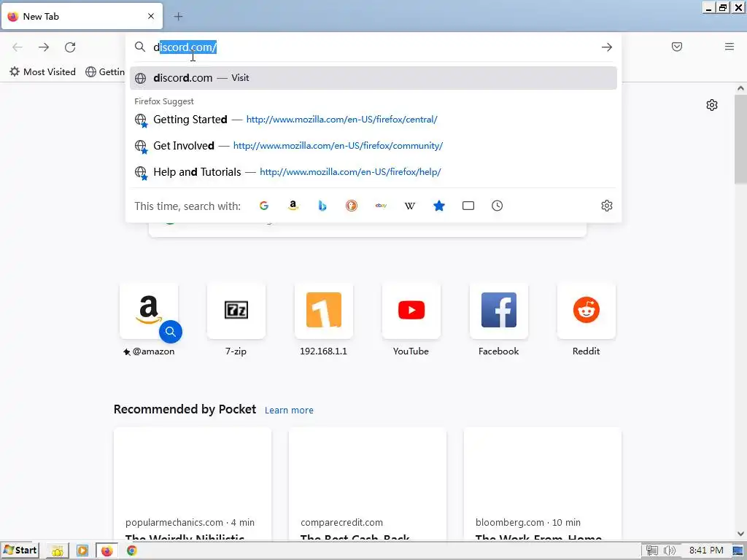Click the Firefox taskbar button
The height and width of the screenshot is (560, 747).
[107, 551]
